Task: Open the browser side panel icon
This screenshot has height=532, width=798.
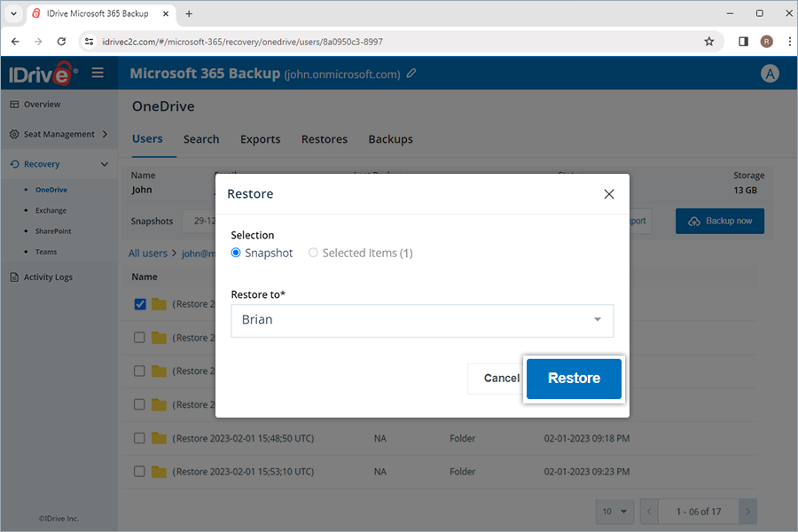Action: 743,42
